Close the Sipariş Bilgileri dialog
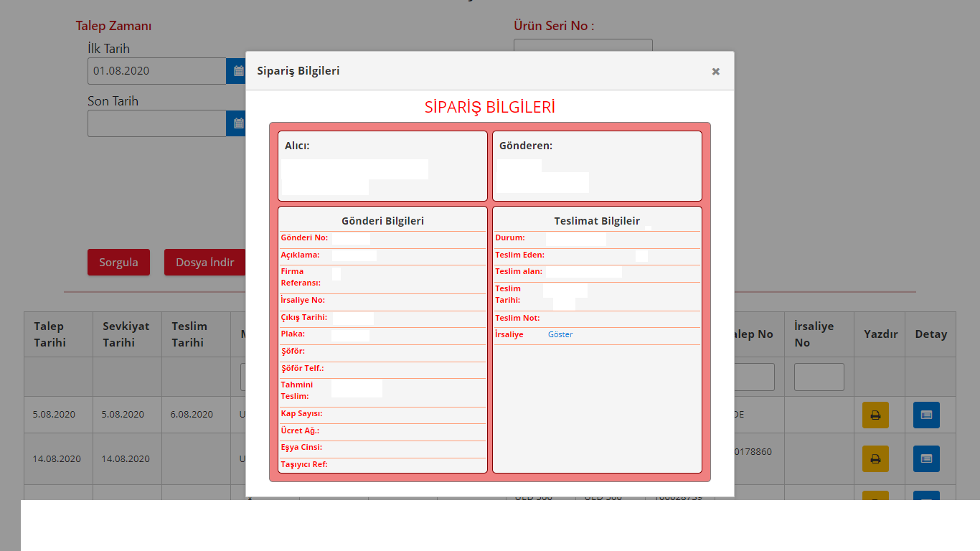 [x=715, y=71]
